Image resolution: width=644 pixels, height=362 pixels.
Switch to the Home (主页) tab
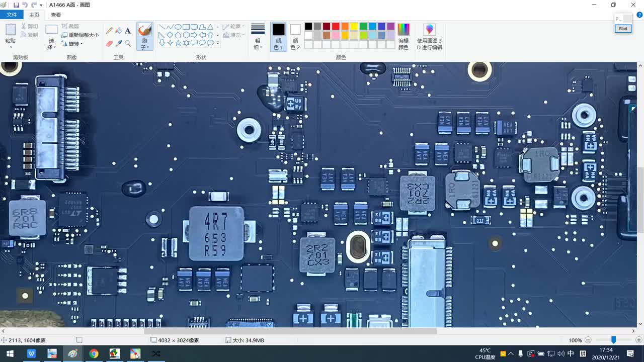point(34,15)
